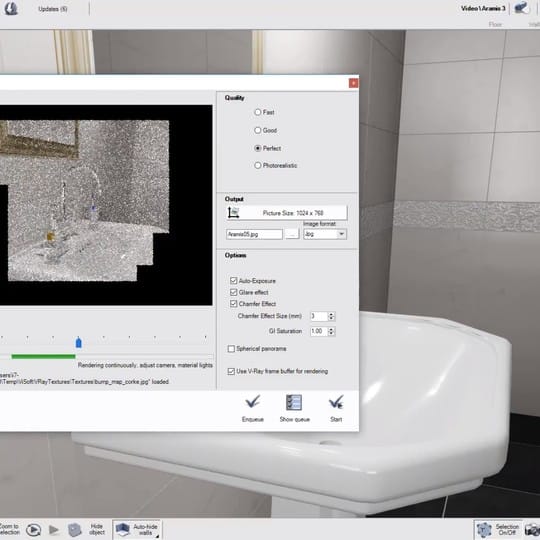Click the browse "..." button beside the filename

click(x=292, y=234)
